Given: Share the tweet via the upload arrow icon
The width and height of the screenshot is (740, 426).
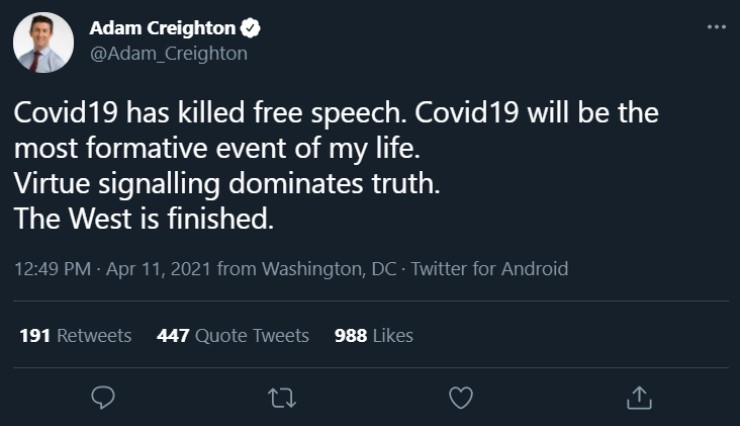Looking at the screenshot, I should [637, 398].
